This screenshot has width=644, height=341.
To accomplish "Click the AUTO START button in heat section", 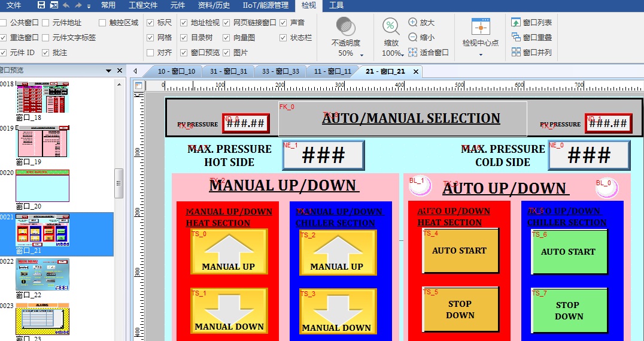I will (x=460, y=251).
